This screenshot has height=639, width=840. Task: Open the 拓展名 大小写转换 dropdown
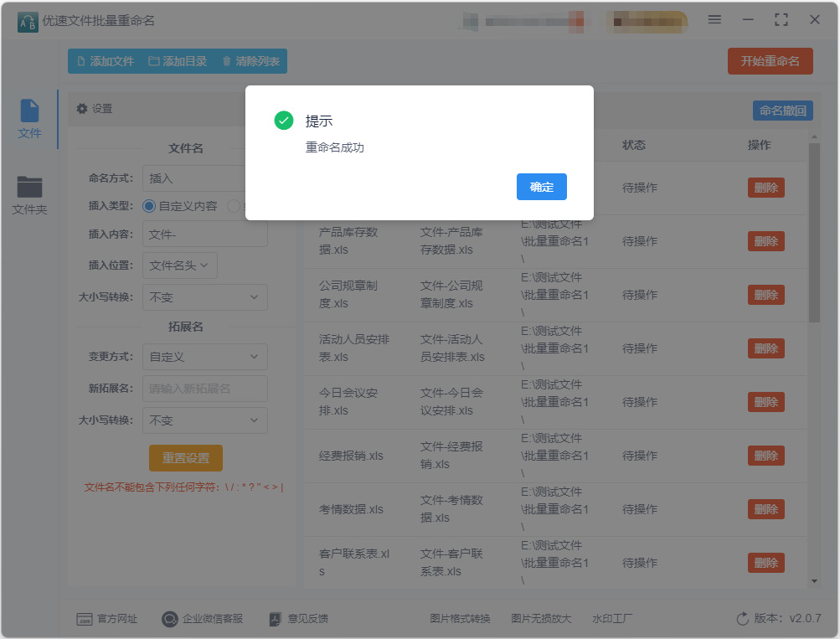point(204,420)
